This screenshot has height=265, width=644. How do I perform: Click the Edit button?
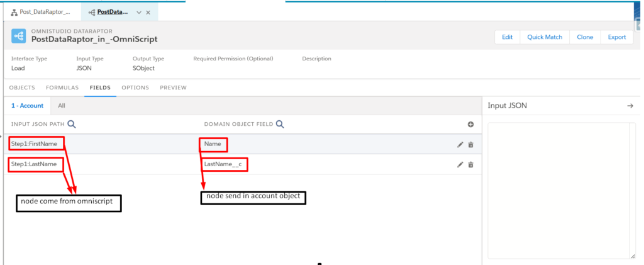pyautogui.click(x=508, y=37)
